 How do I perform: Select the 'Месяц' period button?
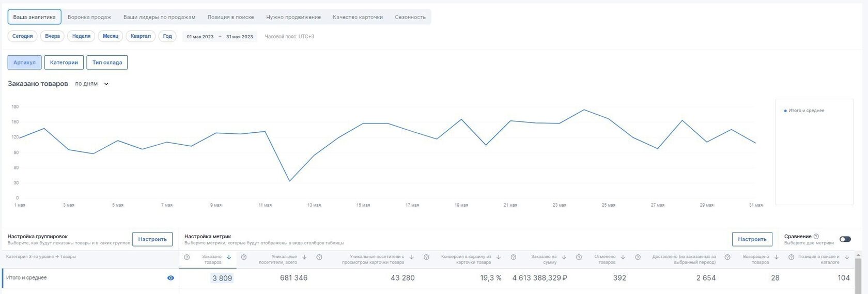[111, 36]
